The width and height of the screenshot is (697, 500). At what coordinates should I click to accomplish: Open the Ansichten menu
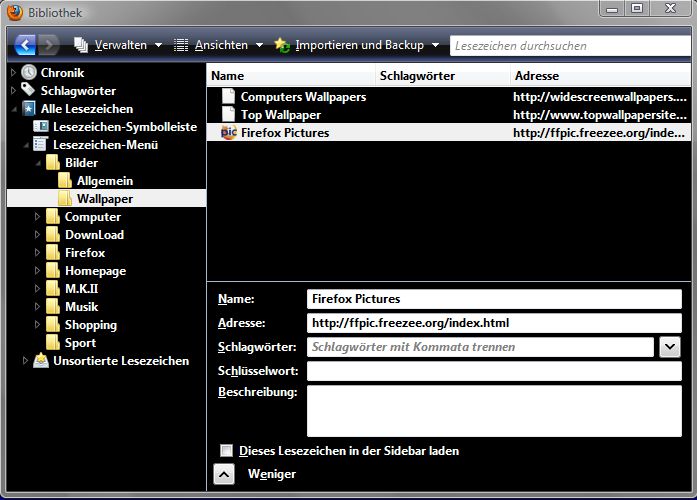pos(219,45)
